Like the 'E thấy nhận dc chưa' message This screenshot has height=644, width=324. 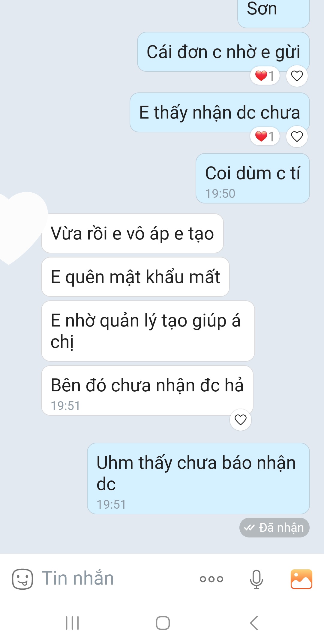(297, 137)
